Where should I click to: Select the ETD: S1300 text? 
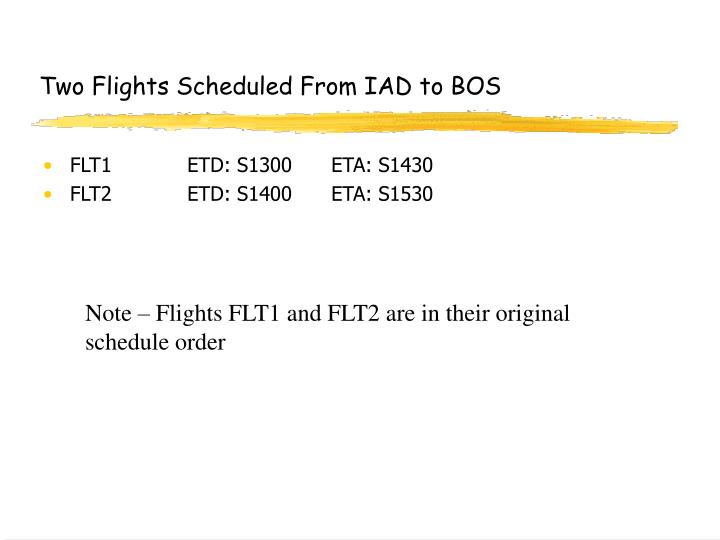239,165
